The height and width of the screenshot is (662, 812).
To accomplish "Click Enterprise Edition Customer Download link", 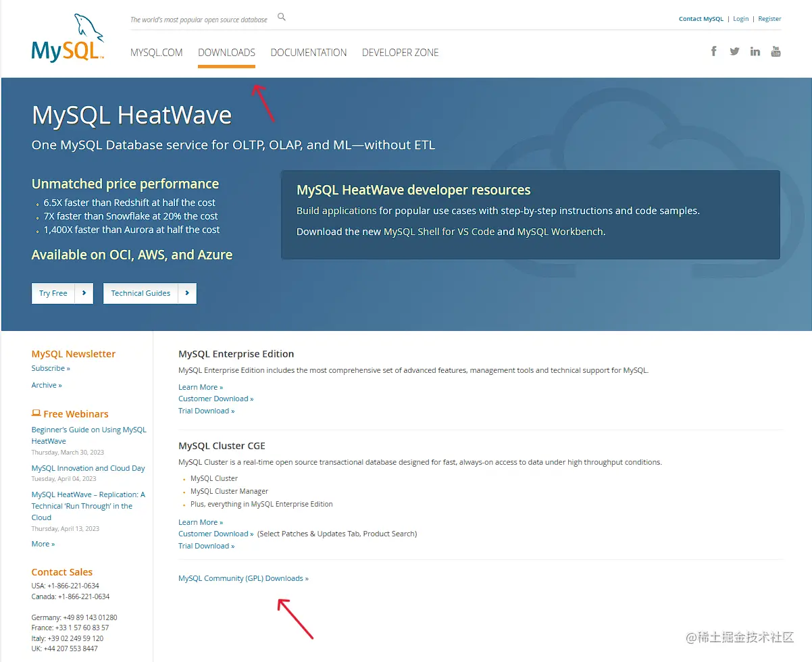I will [x=216, y=399].
